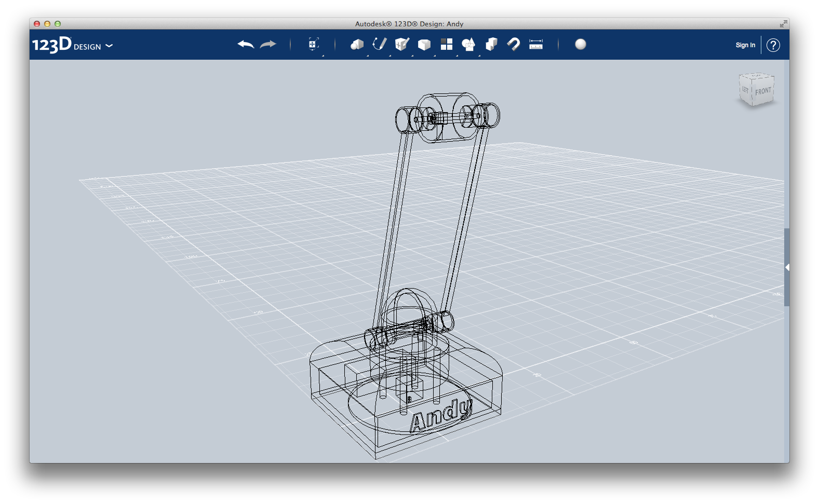Open the Material sphere tool
Screen dimensions: 819x504
tap(581, 45)
